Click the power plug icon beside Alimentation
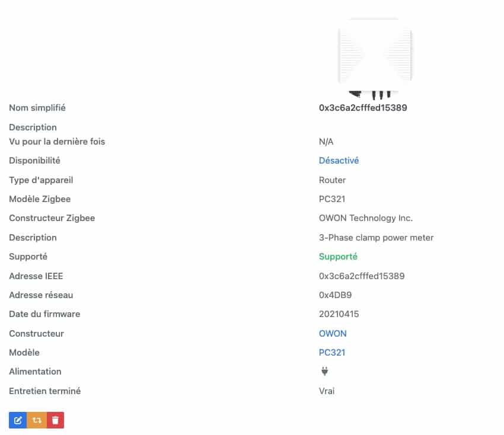This screenshot has height=435, width=504. (x=325, y=372)
